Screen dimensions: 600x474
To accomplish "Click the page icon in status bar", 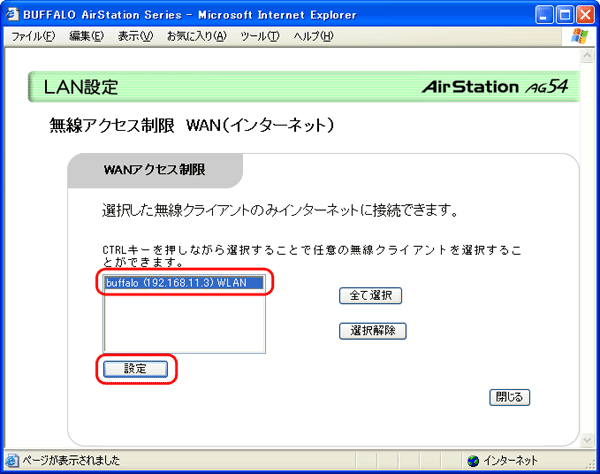I will [11, 461].
